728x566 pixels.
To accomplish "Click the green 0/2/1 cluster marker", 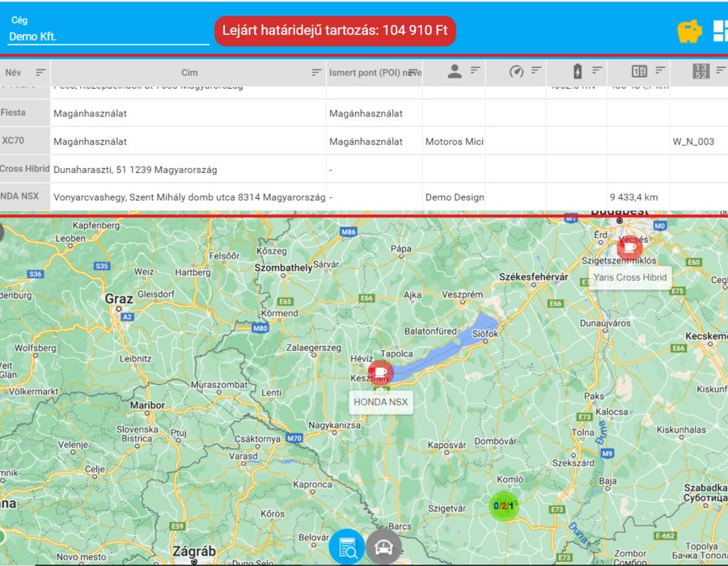I will (x=504, y=505).
